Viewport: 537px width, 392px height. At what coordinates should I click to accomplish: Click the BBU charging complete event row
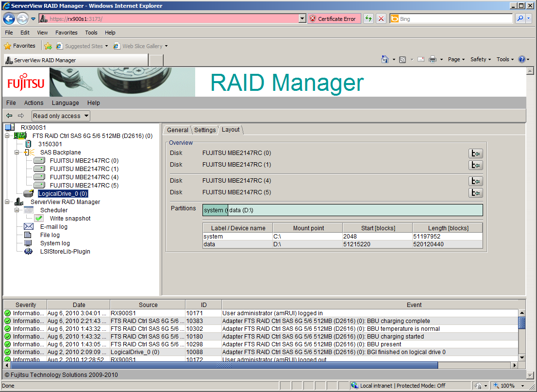pyautogui.click(x=260, y=321)
